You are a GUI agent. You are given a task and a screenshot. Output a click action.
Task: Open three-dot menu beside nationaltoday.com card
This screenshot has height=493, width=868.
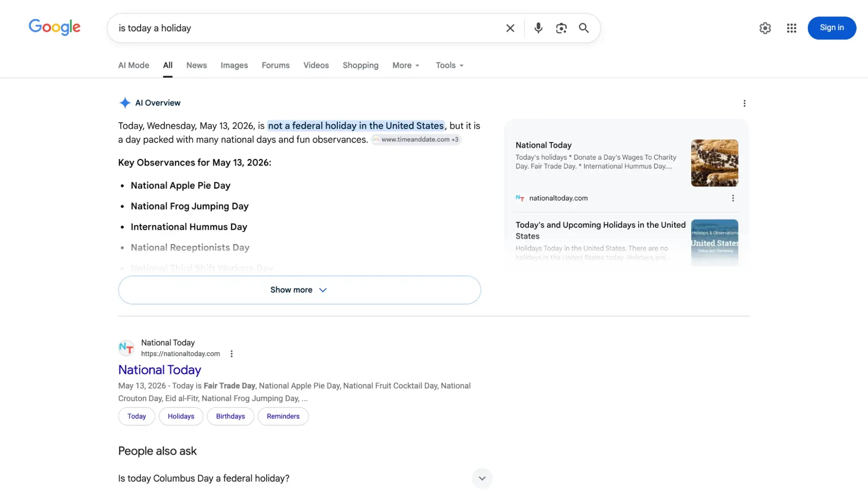coord(733,198)
